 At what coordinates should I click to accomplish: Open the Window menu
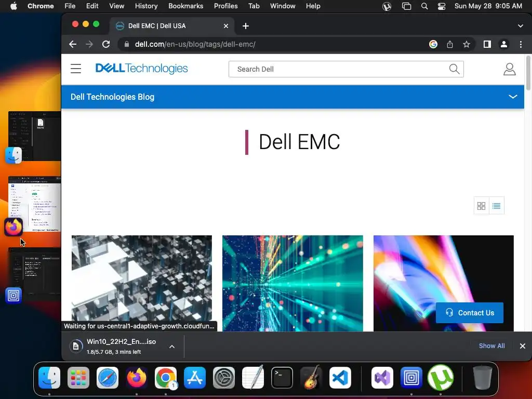pos(283,6)
